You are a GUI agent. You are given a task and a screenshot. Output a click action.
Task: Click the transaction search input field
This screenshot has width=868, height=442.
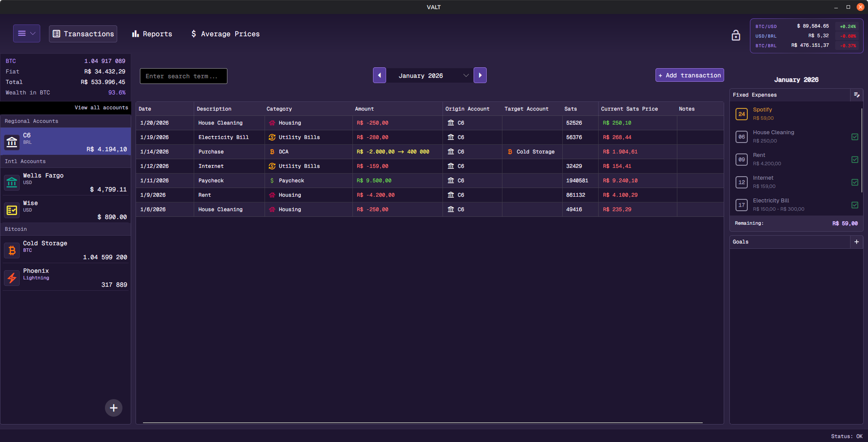(x=184, y=76)
